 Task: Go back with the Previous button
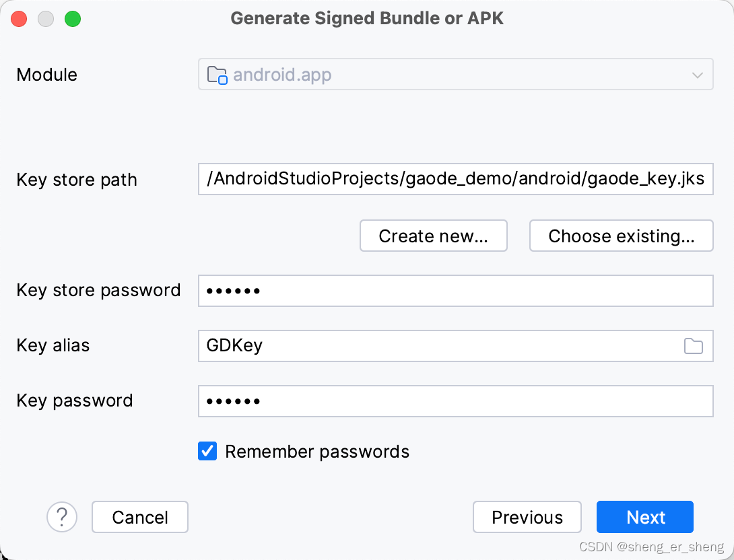tap(527, 517)
